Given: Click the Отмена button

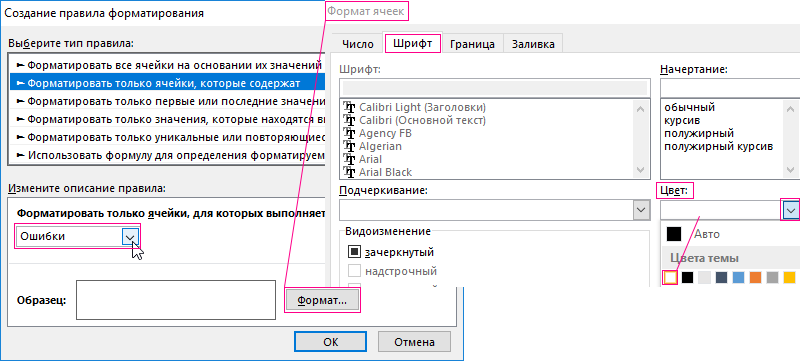Looking at the screenshot, I should coord(414,342).
